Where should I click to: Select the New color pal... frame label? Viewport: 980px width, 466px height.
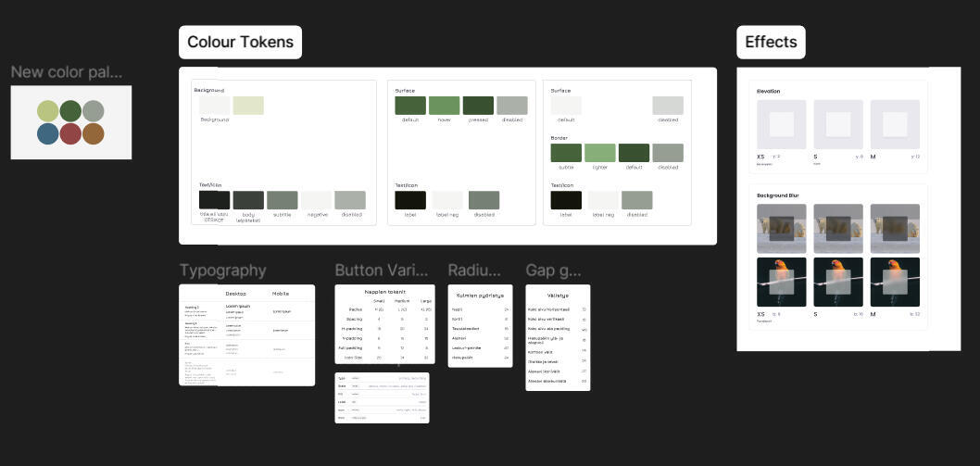point(67,72)
